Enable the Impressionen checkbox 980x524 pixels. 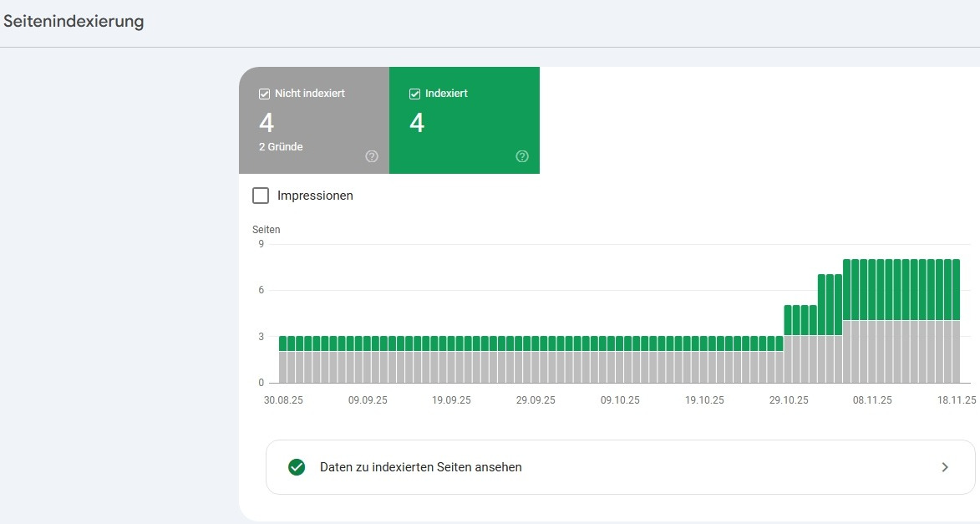(261, 196)
